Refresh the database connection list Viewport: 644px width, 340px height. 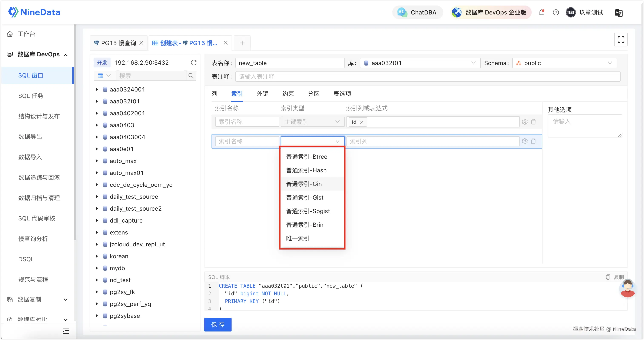193,63
